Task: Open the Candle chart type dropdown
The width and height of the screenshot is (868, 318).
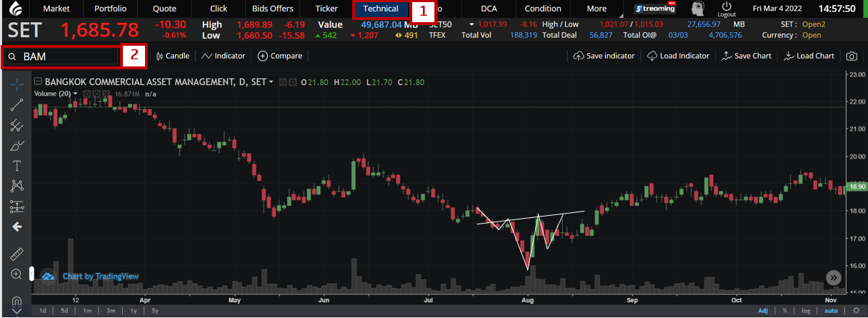Action: pyautogui.click(x=173, y=56)
